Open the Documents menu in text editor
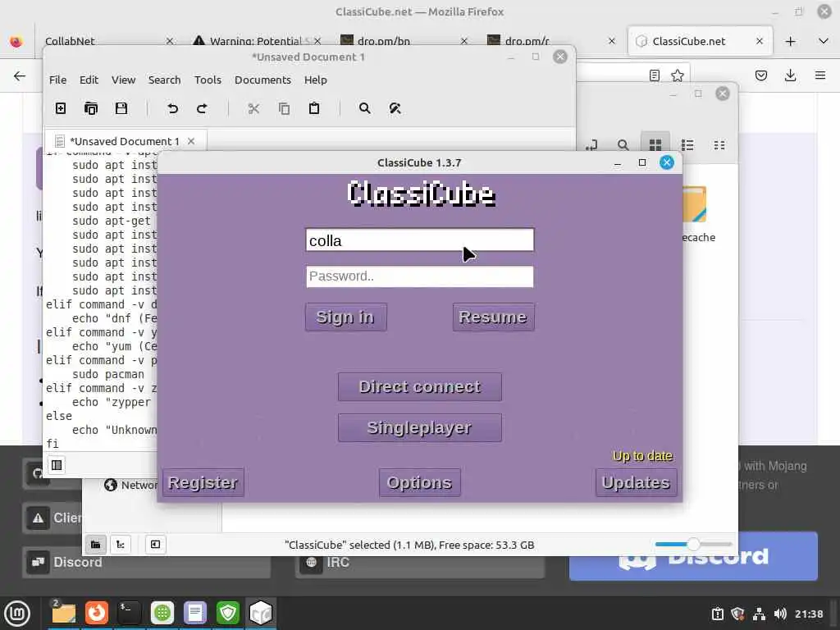The image size is (840, 630). pyautogui.click(x=262, y=80)
